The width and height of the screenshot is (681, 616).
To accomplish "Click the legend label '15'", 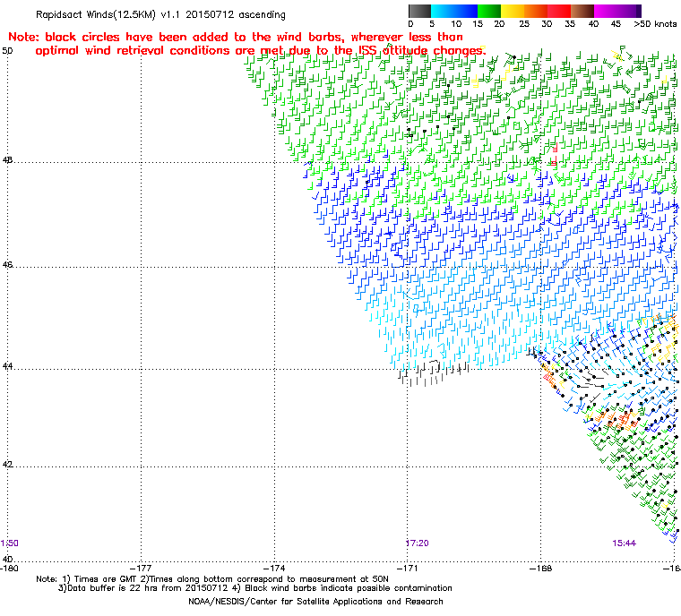I will click(x=478, y=24).
